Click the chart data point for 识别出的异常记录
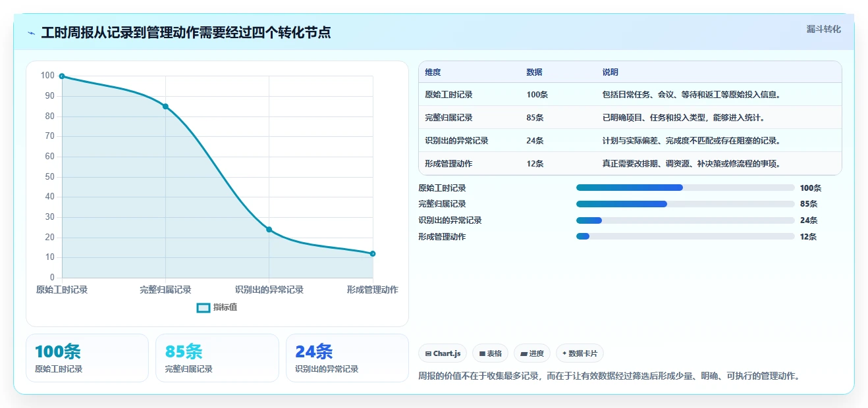The width and height of the screenshot is (868, 408). point(269,230)
